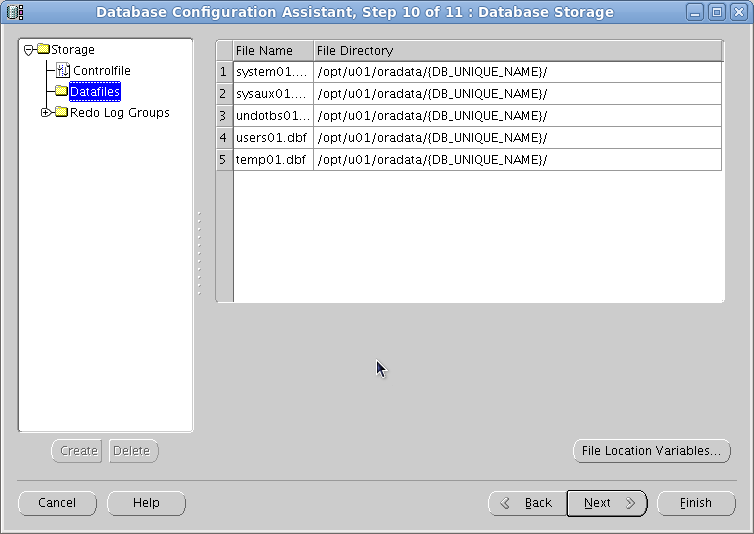Image resolution: width=754 pixels, height=534 pixels.
Task: Click Finish to complete the wizard
Action: click(x=696, y=503)
